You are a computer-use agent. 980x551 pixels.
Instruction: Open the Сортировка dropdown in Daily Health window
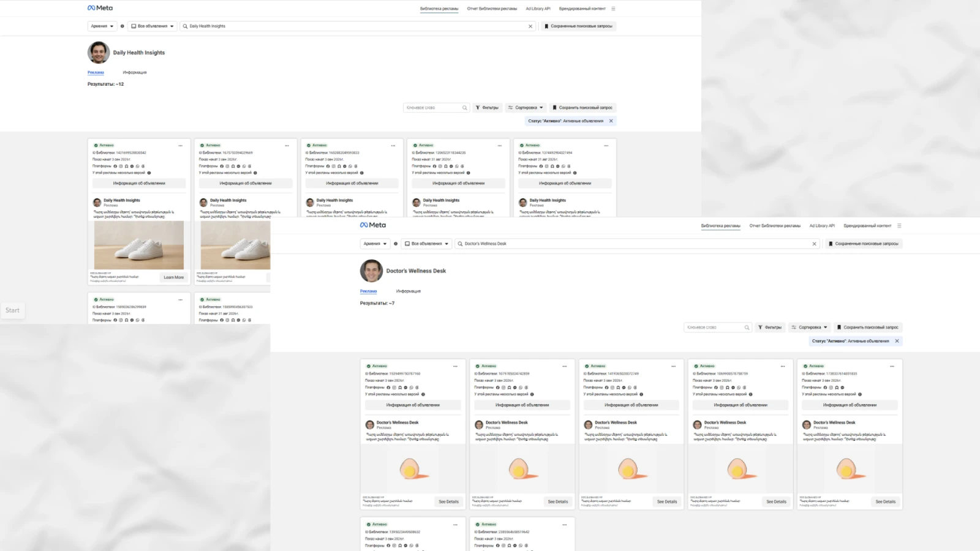(x=526, y=108)
